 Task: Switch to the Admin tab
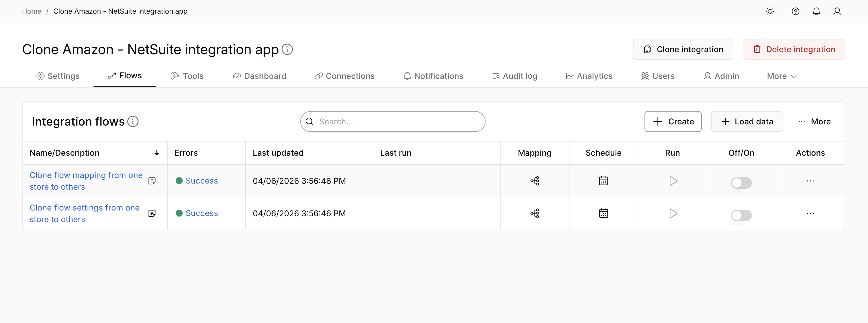pos(721,76)
